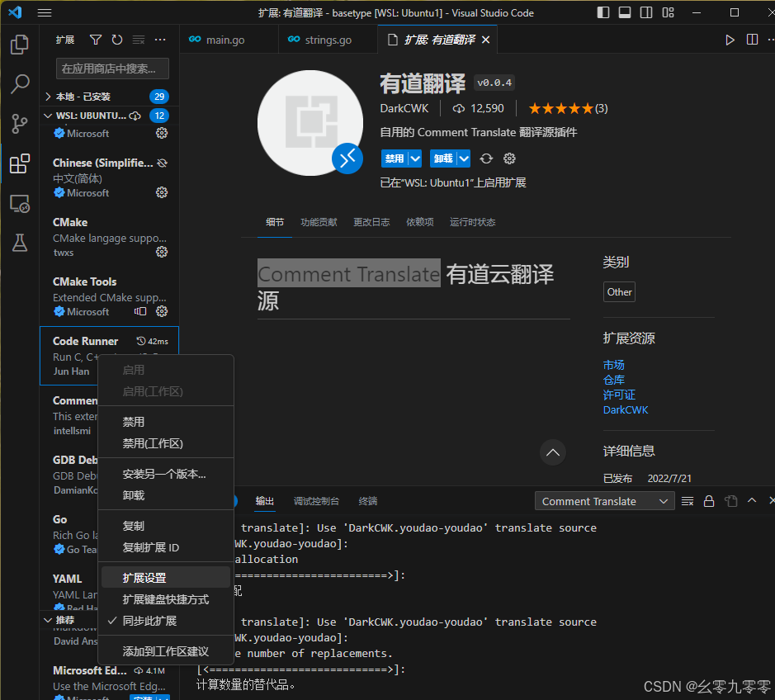Toggle 同步此扩展 checked menu item
This screenshot has height=700, width=775.
point(166,621)
